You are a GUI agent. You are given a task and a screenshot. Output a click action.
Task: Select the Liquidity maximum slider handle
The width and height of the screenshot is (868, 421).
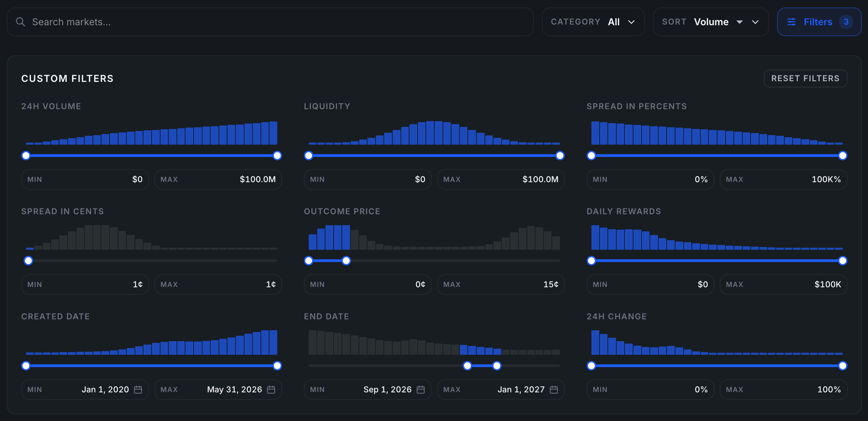coord(560,156)
